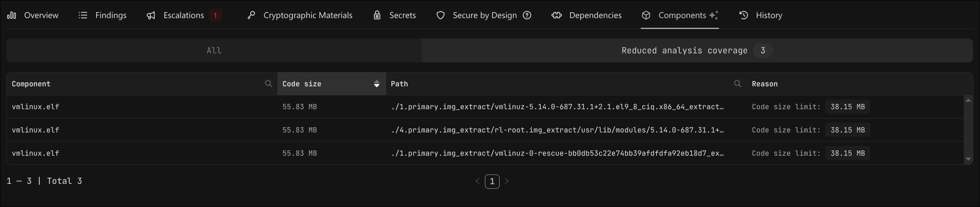980x207 pixels.
Task: Open the Overview tab bar-chart icon
Action: point(12,15)
